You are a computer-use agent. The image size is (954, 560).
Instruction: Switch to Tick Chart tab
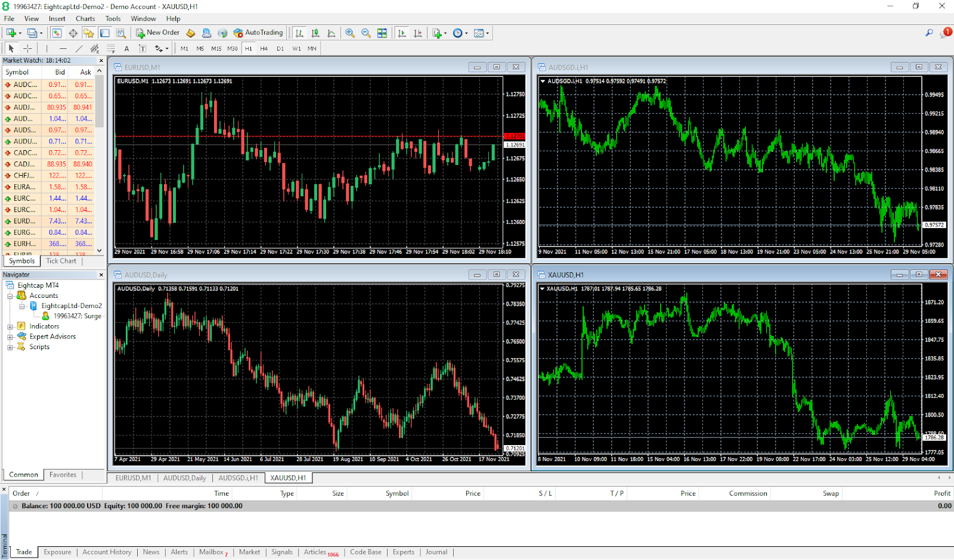pos(61,261)
